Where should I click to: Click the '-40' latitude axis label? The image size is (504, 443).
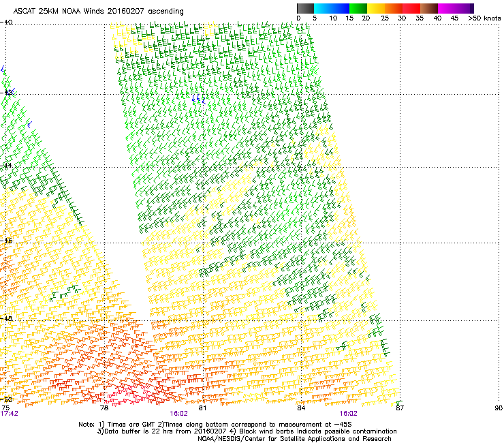[6, 22]
